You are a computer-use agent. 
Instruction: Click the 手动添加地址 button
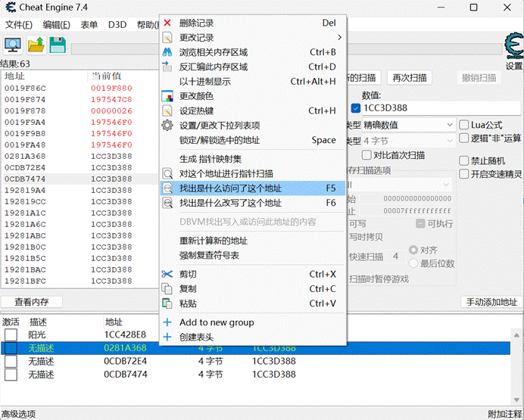point(491,302)
